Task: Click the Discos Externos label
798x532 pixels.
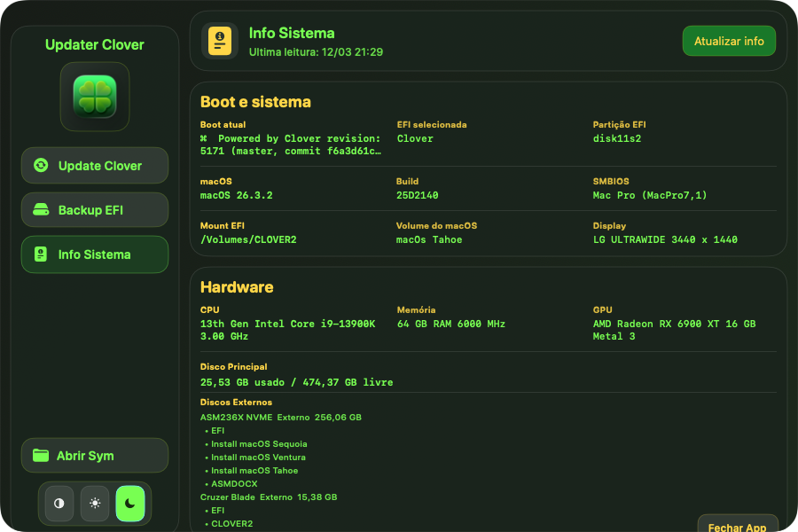Action: click(236, 403)
